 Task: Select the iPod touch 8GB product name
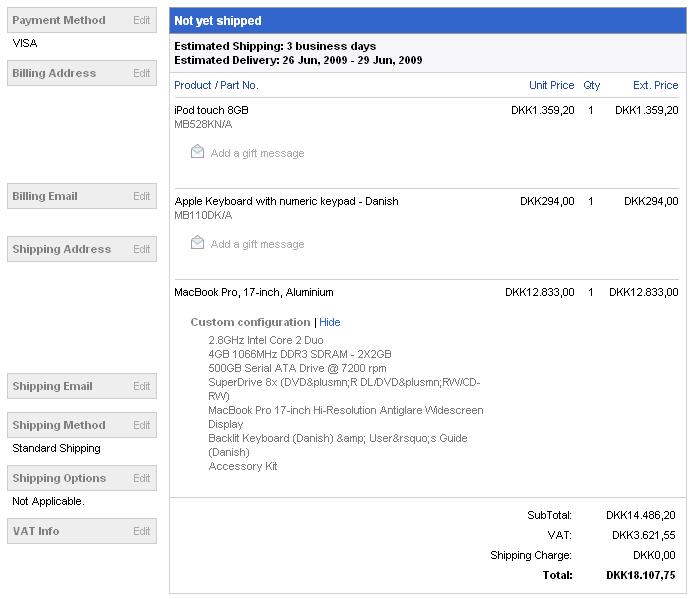[x=211, y=110]
